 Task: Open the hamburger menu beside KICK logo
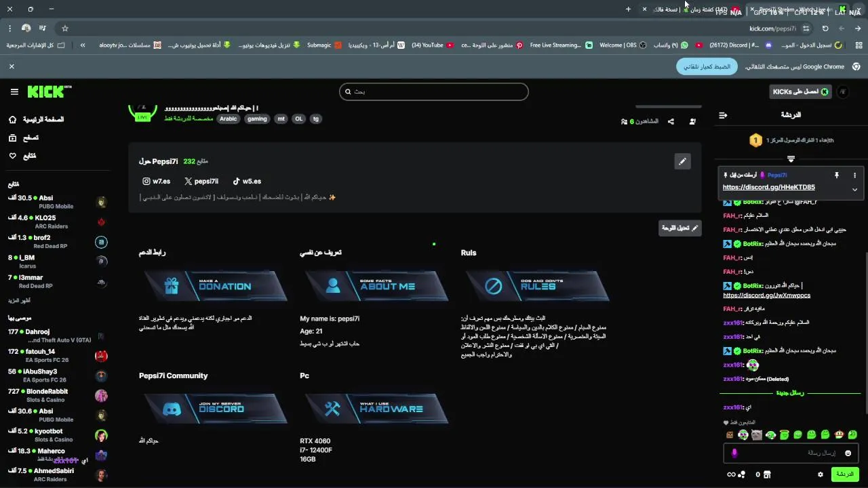pos(14,91)
